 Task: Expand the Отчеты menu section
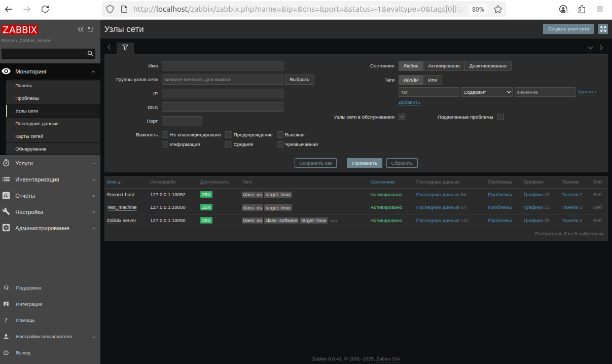click(x=93, y=196)
